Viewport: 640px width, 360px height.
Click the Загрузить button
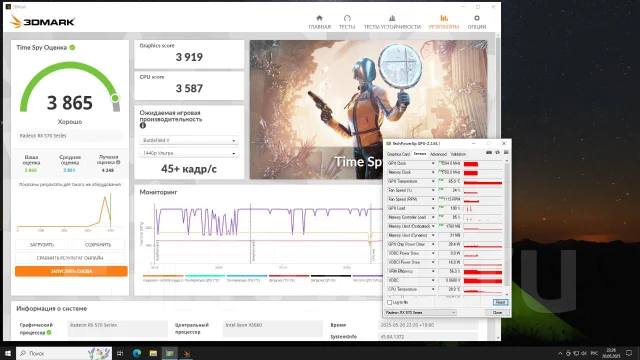(x=42, y=245)
